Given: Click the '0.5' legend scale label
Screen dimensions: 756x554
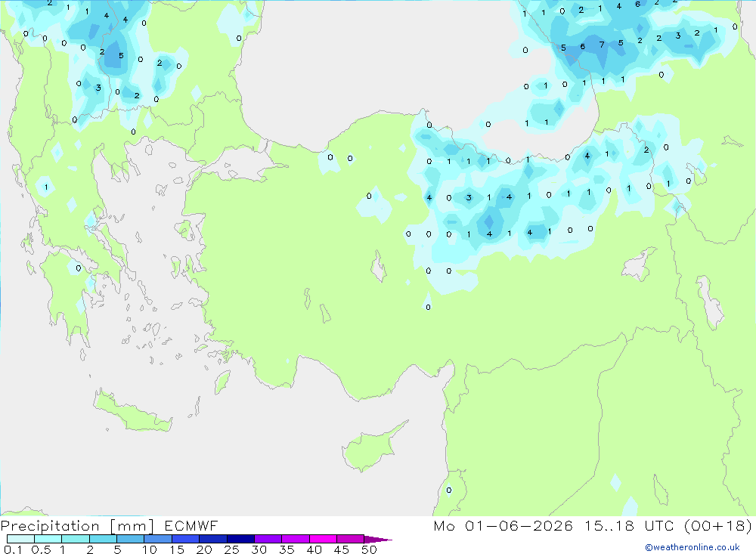Looking at the screenshot, I should pos(41,549).
